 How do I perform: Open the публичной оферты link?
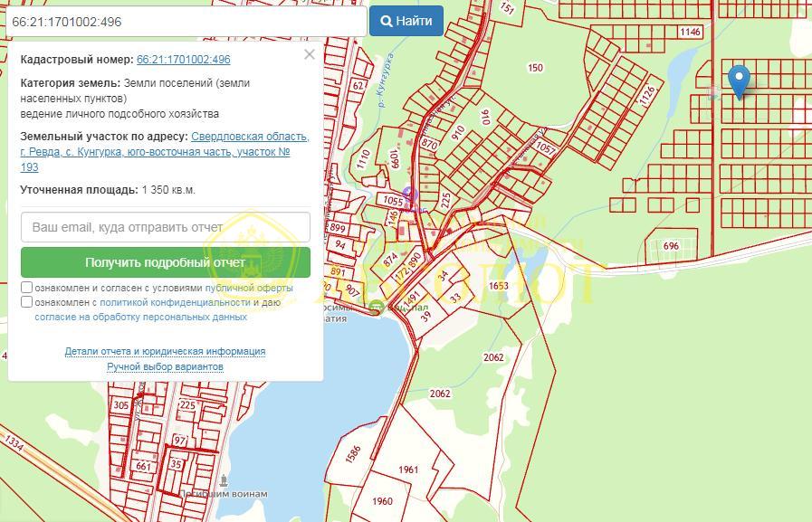pos(249,288)
